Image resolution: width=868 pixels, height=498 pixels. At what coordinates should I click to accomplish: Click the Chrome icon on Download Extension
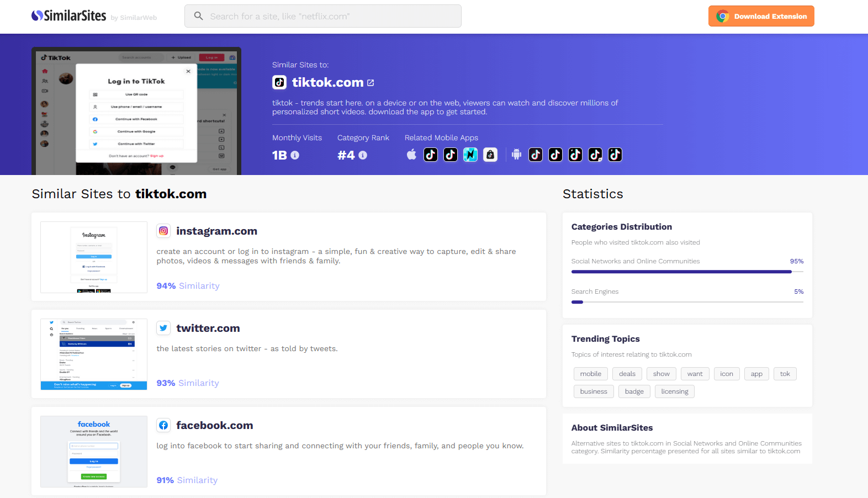(x=723, y=16)
